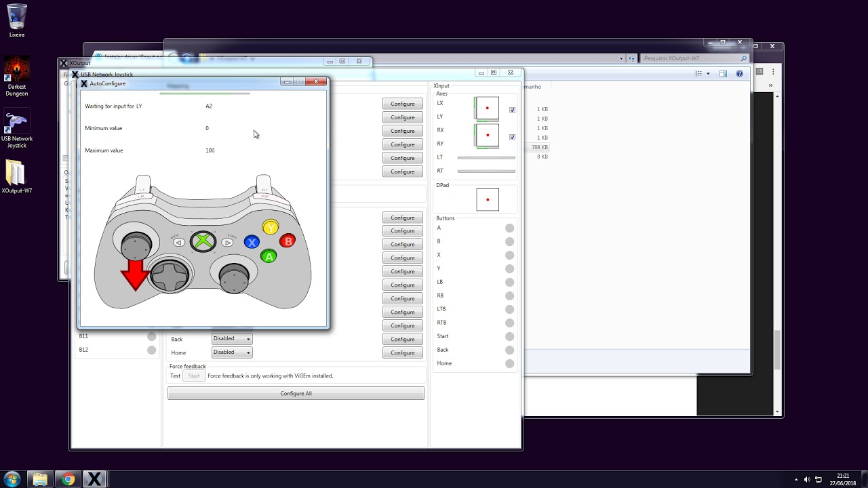Viewport: 868px width, 488px height.
Task: Click the maximum value '100' text
Action: tap(210, 150)
